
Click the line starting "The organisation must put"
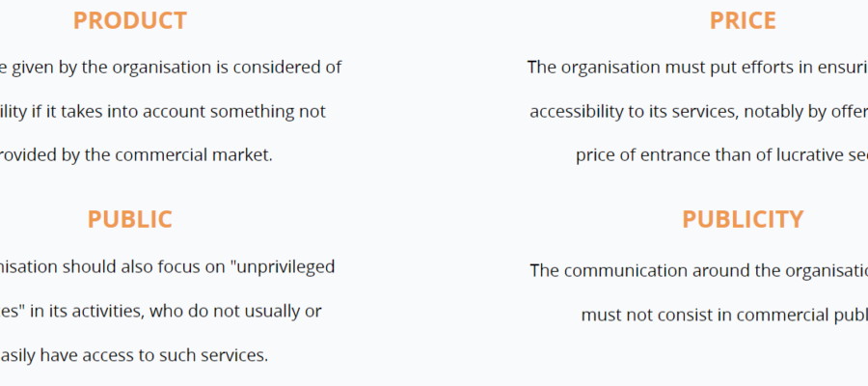tap(696, 68)
